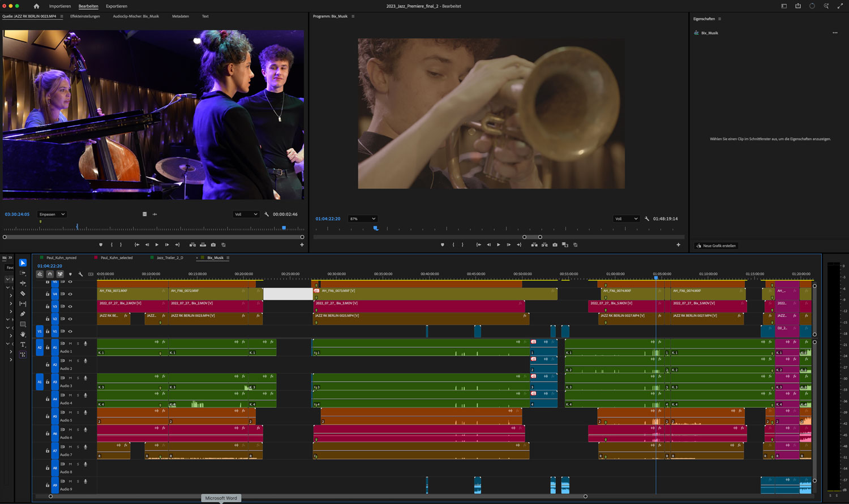Select the Hand tool

[x=23, y=334]
